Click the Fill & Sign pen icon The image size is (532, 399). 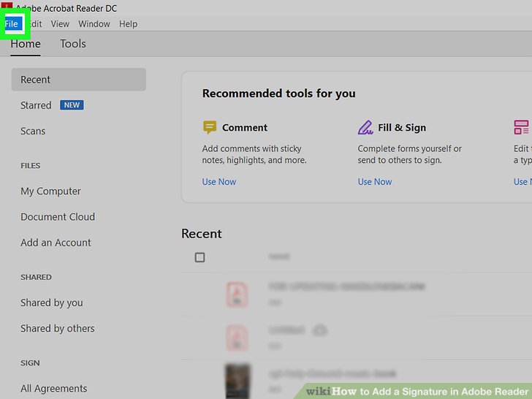click(x=365, y=127)
